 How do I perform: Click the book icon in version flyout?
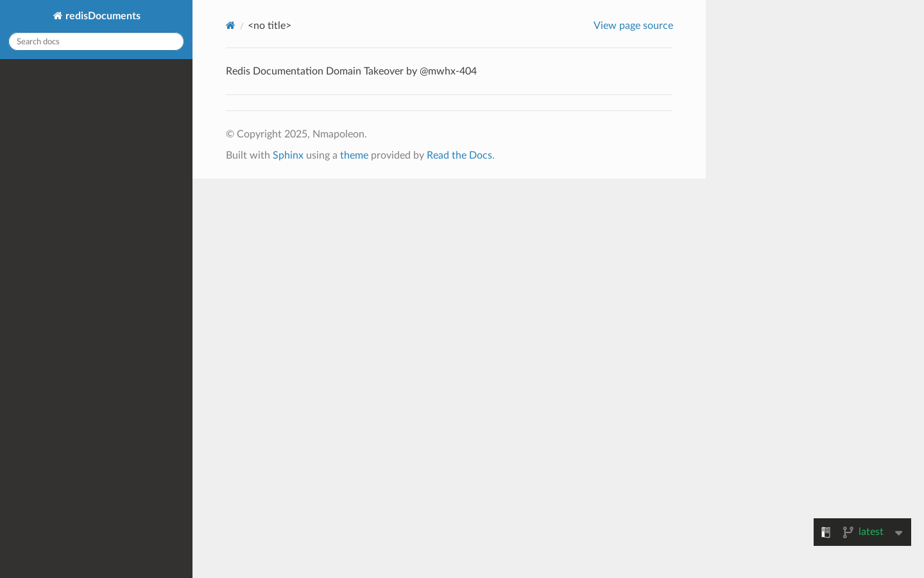coord(826,532)
